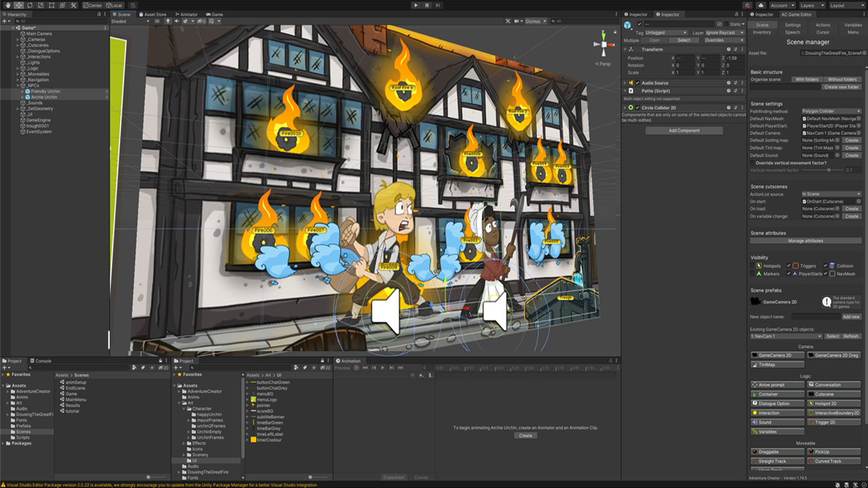Enable Override vertical movement factor checkbox
Image resolution: width=868 pixels, height=488 pixels.
753,163
